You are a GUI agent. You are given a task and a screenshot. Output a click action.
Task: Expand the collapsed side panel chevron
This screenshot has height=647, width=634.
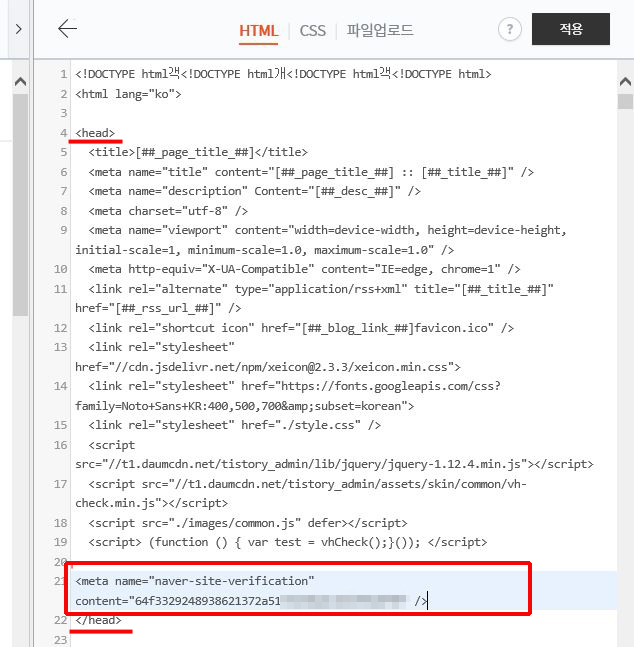click(19, 29)
